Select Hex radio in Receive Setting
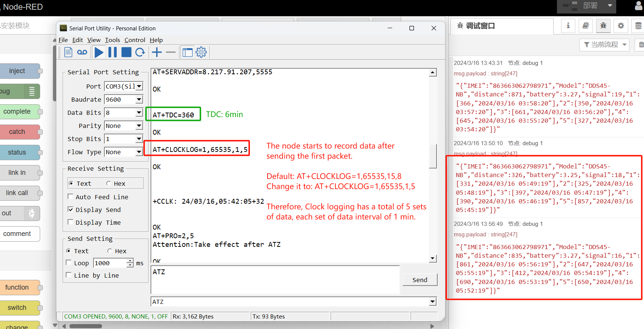 click(108, 183)
